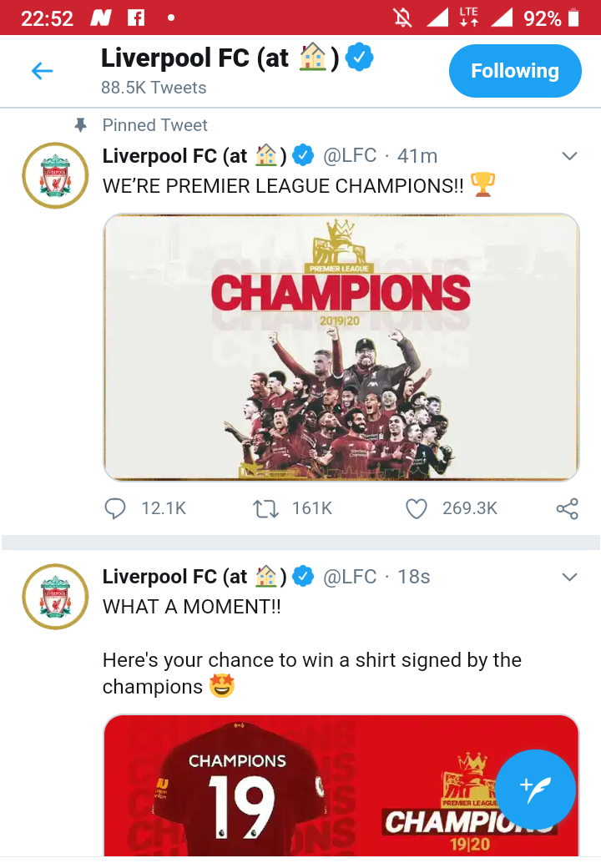Tap the back arrow
The image size is (601, 868).
42,72
